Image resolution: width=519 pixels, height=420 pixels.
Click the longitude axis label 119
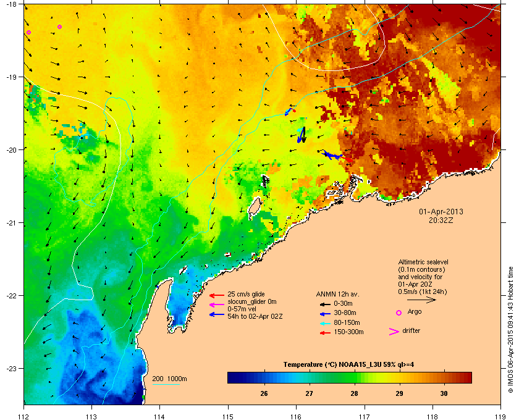coord(500,417)
